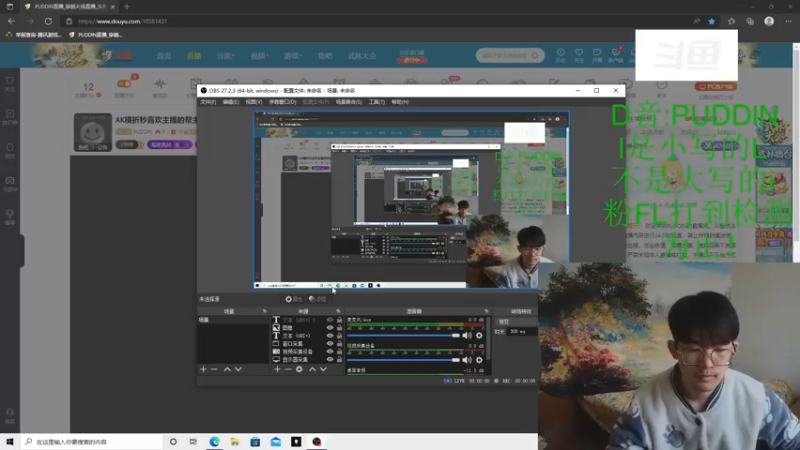The height and width of the screenshot is (450, 800).
Task: Open a new browser tab with plus
Action: click(127, 7)
